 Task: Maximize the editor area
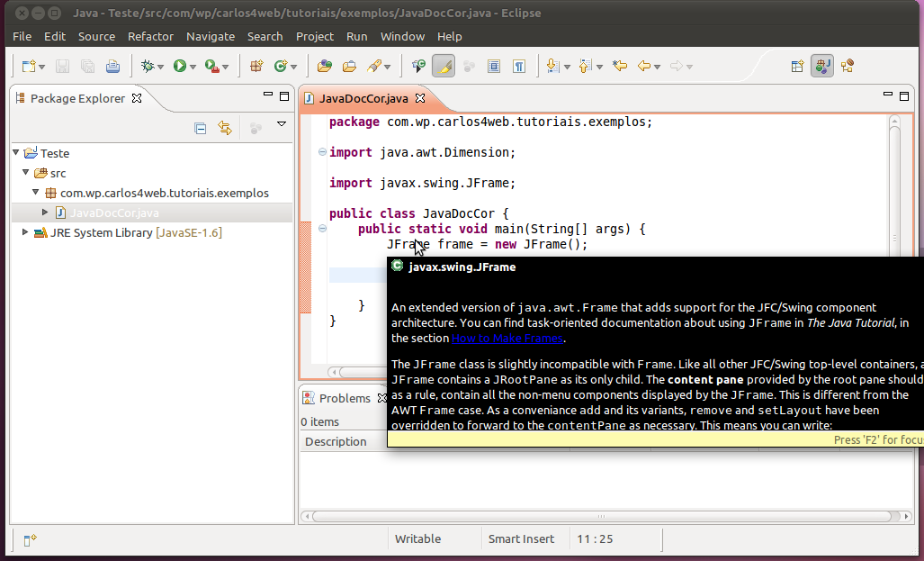click(x=904, y=96)
